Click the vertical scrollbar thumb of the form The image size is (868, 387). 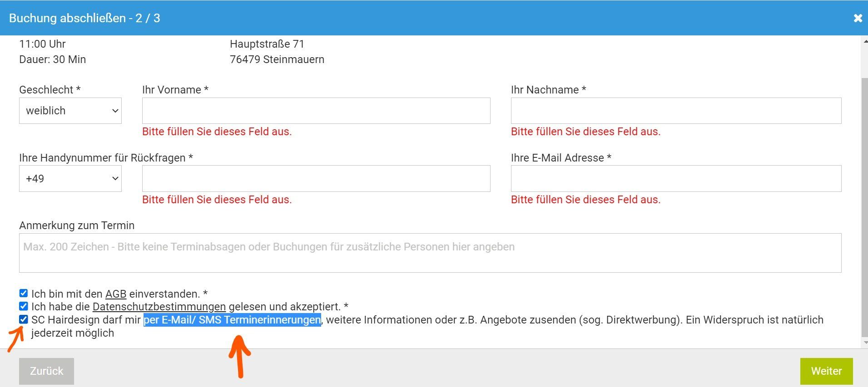click(x=864, y=207)
